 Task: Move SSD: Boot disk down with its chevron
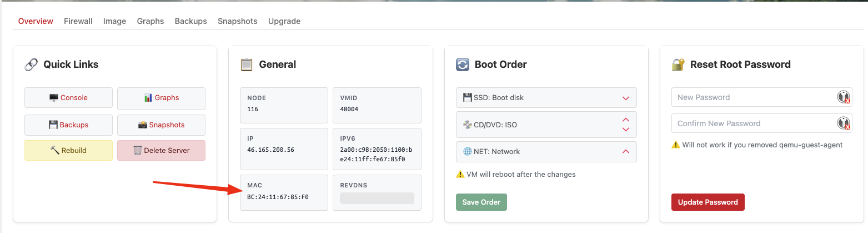point(626,98)
